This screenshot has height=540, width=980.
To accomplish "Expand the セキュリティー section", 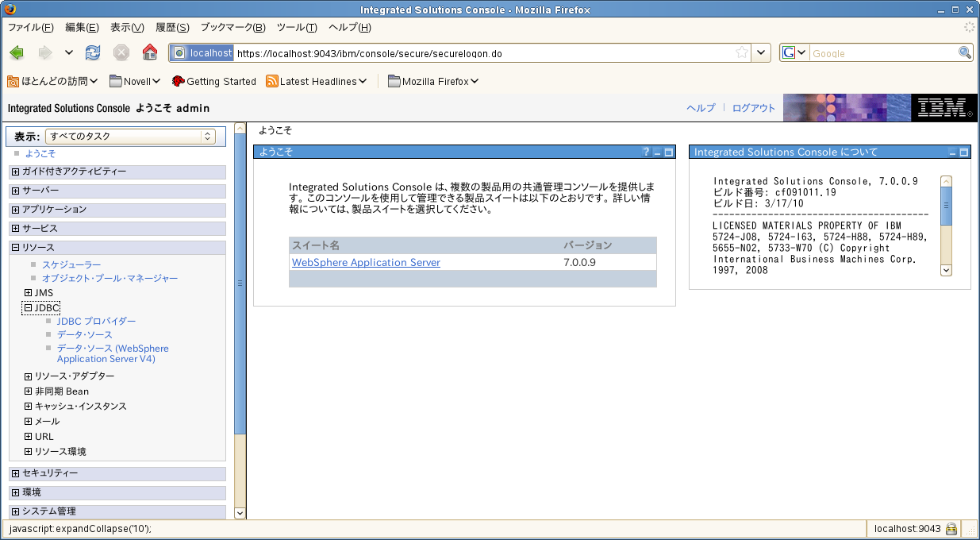I will coord(16,473).
